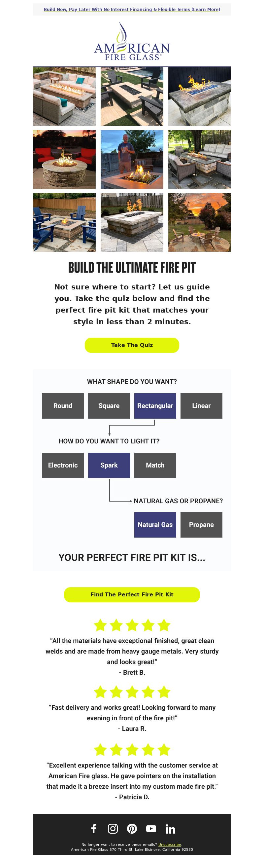
Task: Open the Pinterest icon in footer
Action: pyautogui.click(x=132, y=829)
